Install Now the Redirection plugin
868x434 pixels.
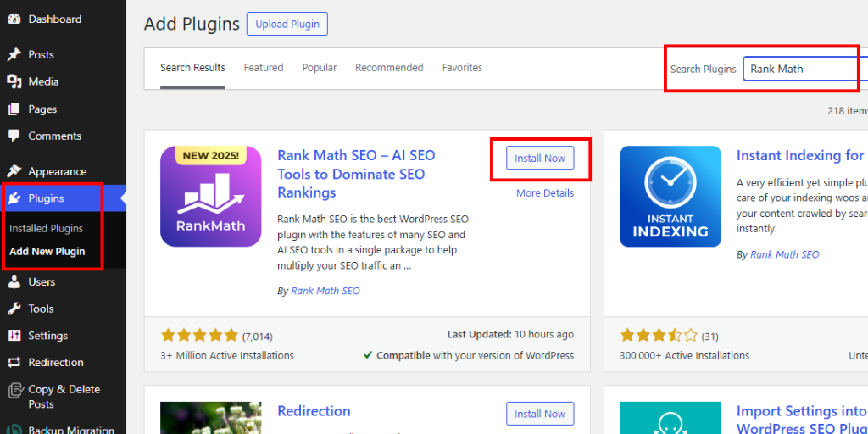(x=540, y=414)
